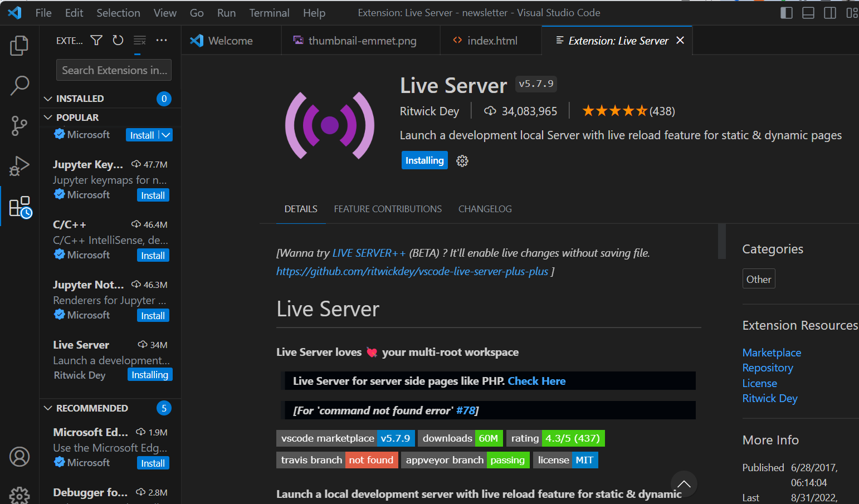Switch to the thumbnail-emmet.png tab
The height and width of the screenshot is (504, 859).
tap(361, 40)
